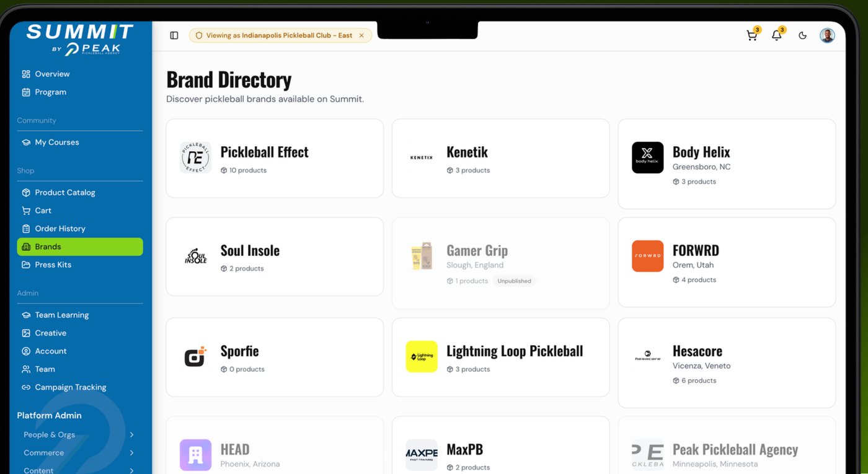
Task: Expand the People & Orgs section
Action: click(80, 434)
